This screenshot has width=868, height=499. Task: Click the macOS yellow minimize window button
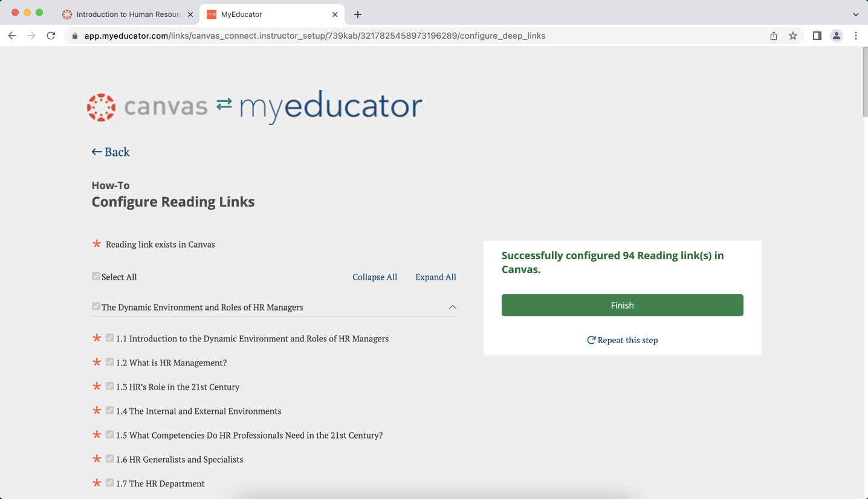[x=27, y=13]
